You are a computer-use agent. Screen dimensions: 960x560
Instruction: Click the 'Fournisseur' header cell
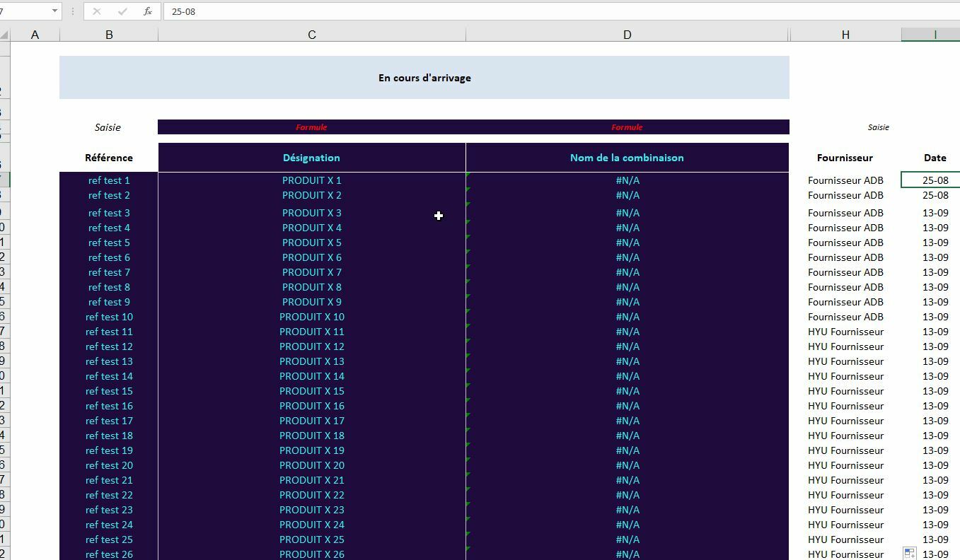point(845,158)
